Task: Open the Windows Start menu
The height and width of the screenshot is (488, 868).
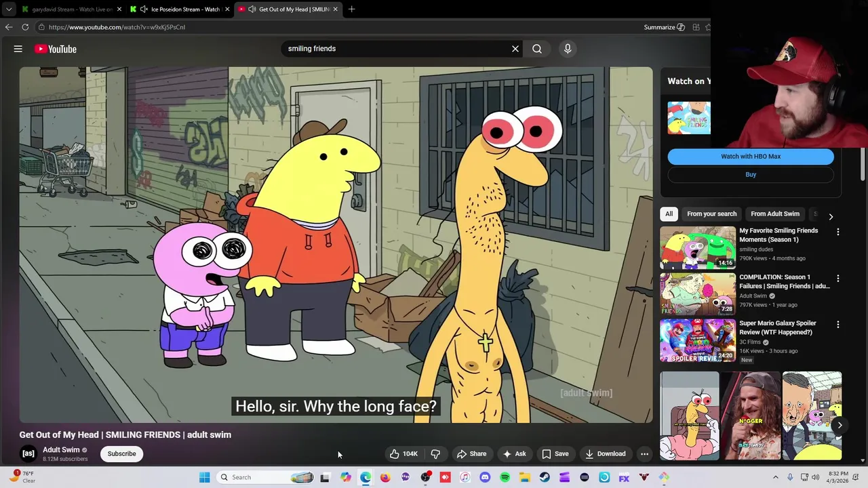Action: pyautogui.click(x=204, y=477)
